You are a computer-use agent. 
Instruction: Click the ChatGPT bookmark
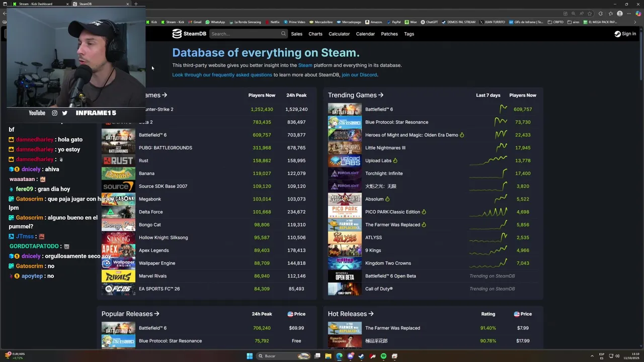pos(429,22)
